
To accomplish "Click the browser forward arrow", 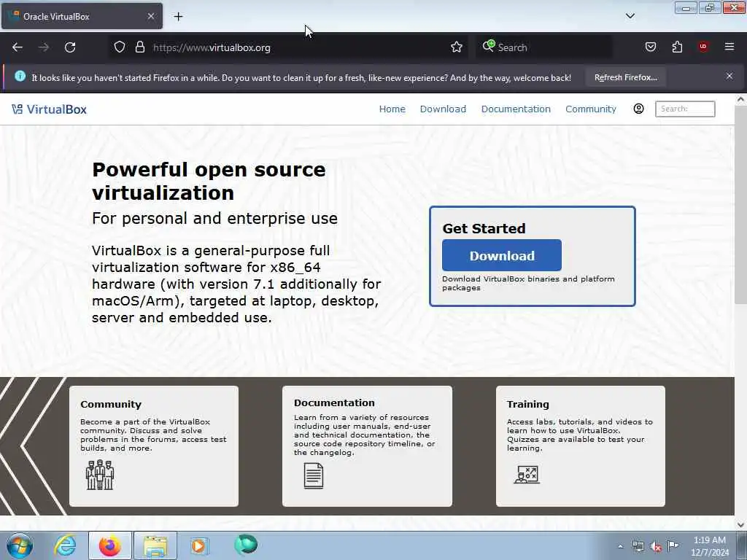I will click(43, 47).
